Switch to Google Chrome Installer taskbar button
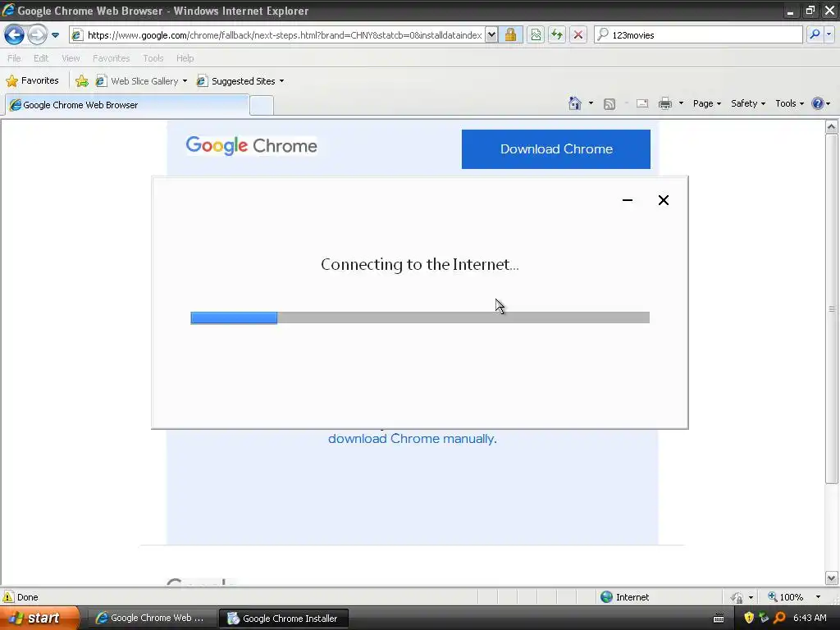Viewport: 840px width, 630px height. click(x=285, y=619)
